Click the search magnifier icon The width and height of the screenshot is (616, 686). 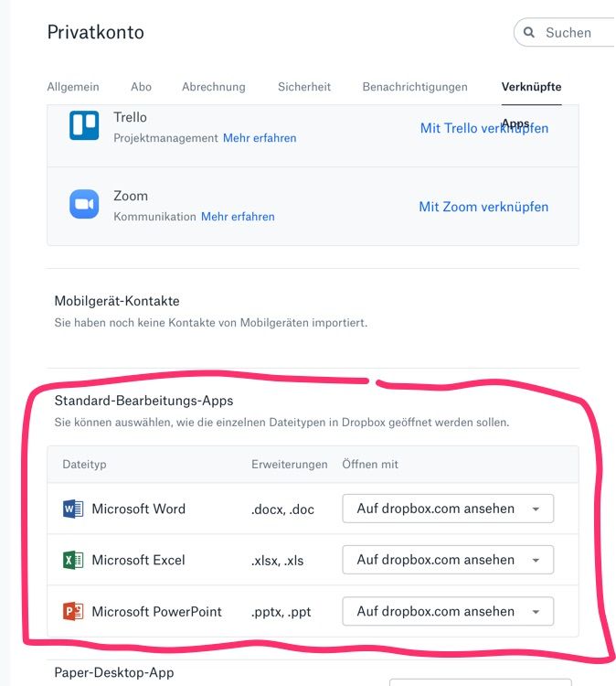pos(529,33)
